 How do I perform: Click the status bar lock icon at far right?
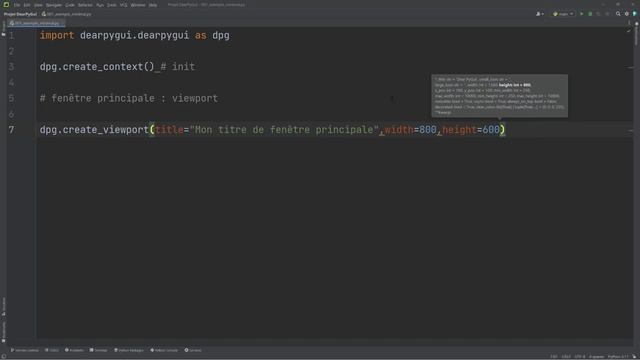635,357
